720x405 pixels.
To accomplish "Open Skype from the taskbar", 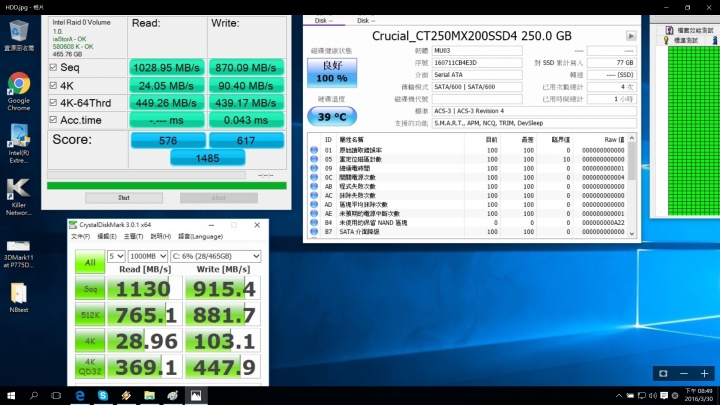I will [103, 395].
